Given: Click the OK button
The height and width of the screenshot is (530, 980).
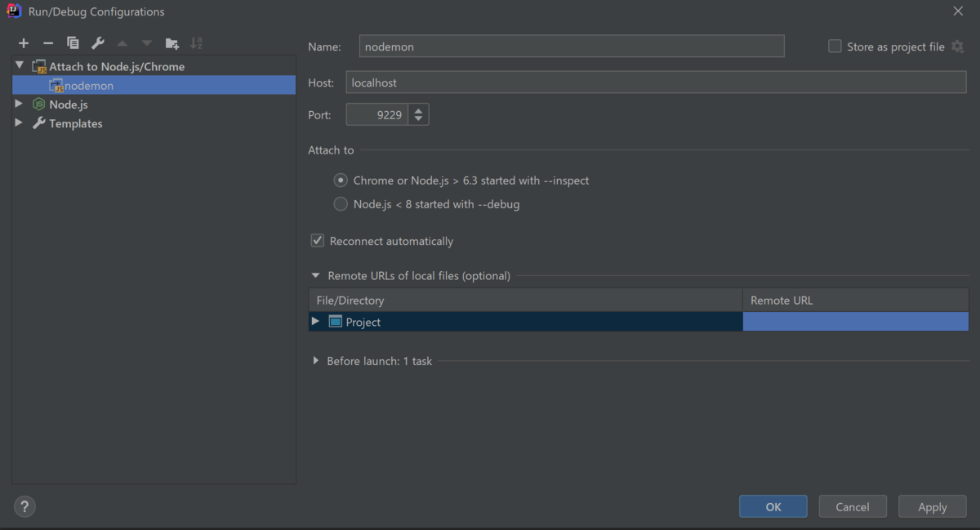Looking at the screenshot, I should tap(773, 506).
